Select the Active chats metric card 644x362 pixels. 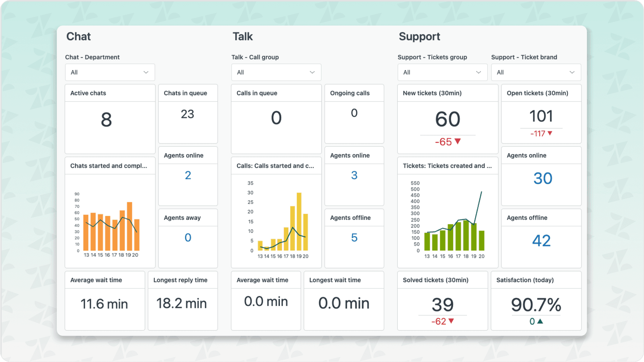tap(110, 119)
